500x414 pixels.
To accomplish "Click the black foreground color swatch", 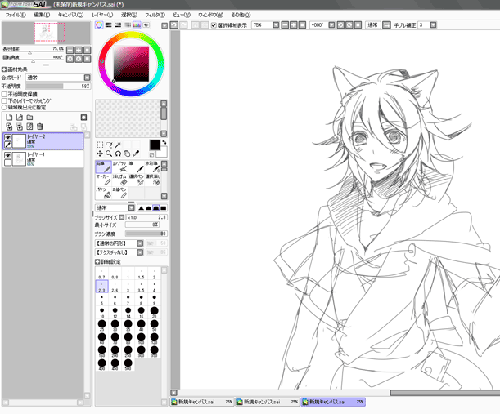I will (x=155, y=145).
